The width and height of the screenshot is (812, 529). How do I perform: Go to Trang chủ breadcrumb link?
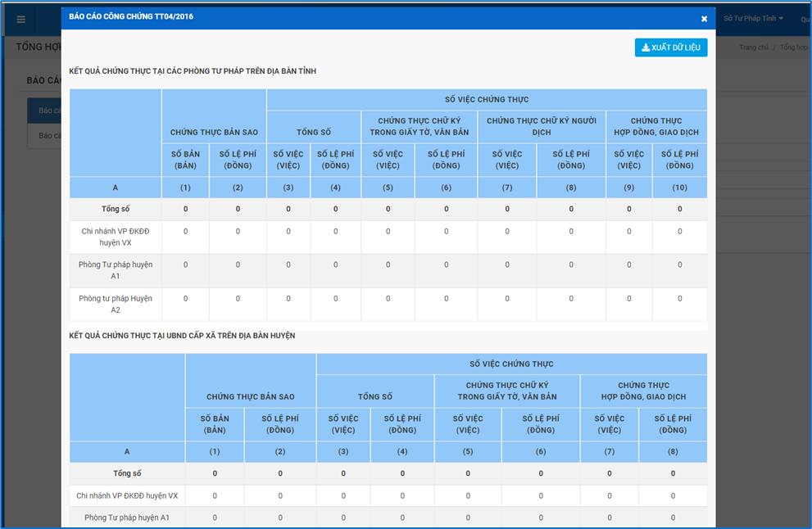pos(753,47)
